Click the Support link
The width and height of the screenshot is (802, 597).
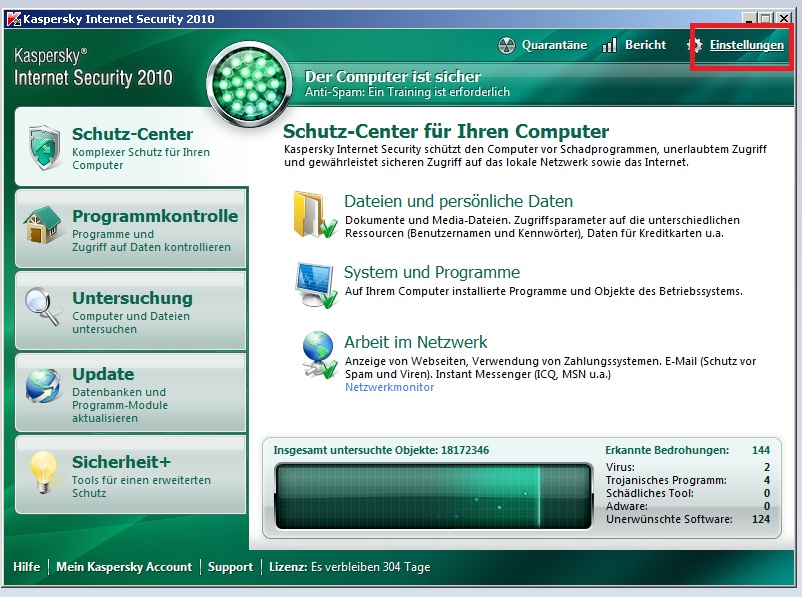coord(230,567)
